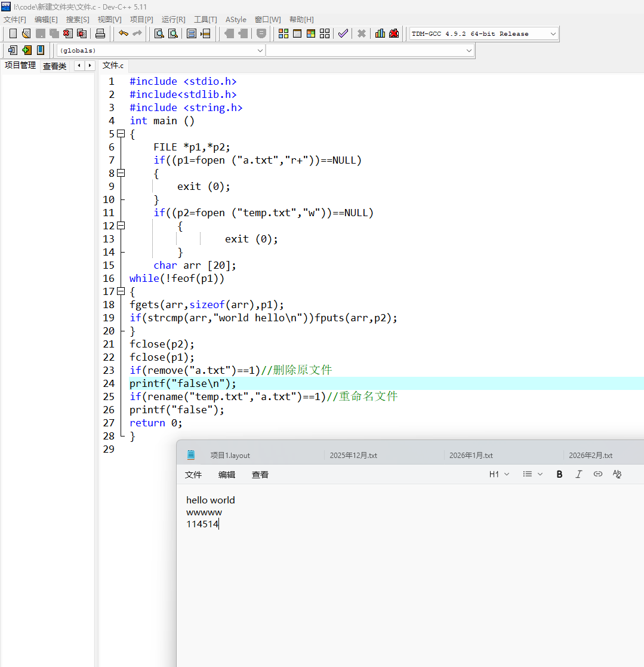Screen dimensions: 644x667
Task: Click the New project icon in second toolbar
Action: tap(13, 50)
